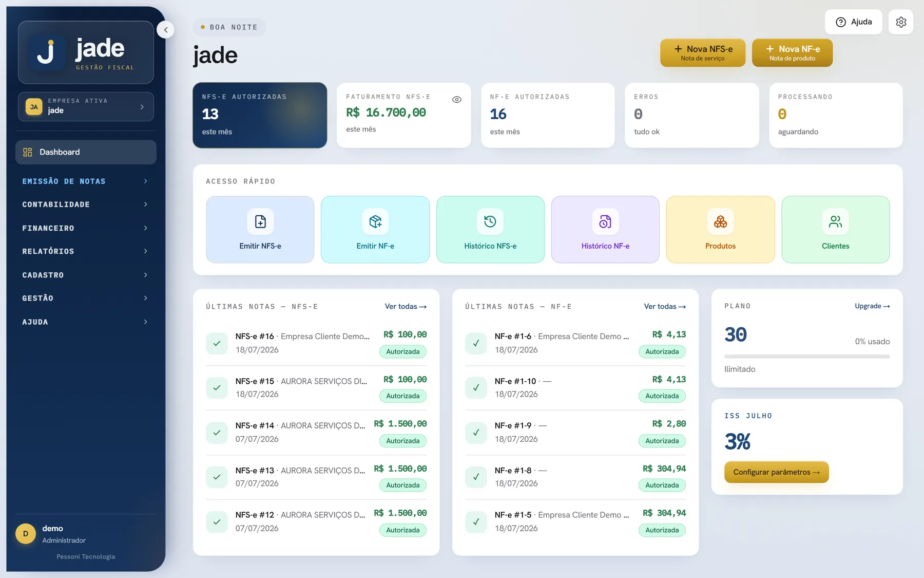Open the NF-e Autorizadas stats card

pos(548,115)
